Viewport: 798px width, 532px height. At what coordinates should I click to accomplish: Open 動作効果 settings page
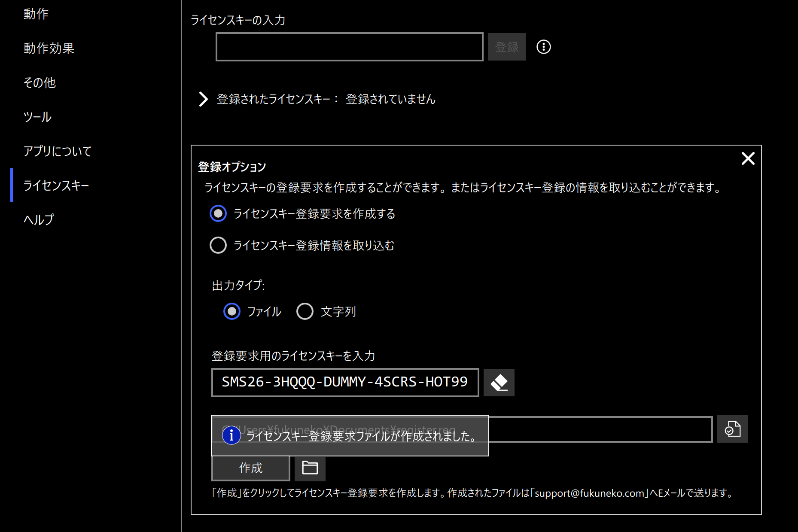[x=49, y=48]
